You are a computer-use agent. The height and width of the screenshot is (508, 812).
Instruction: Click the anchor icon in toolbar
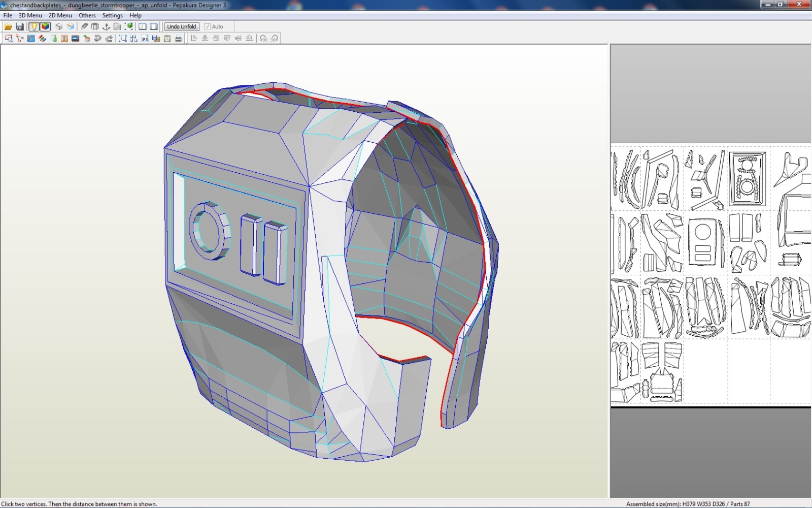click(x=106, y=26)
